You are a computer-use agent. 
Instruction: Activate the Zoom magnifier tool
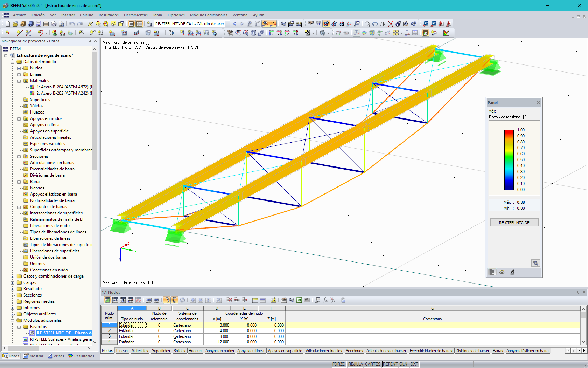pos(98,23)
